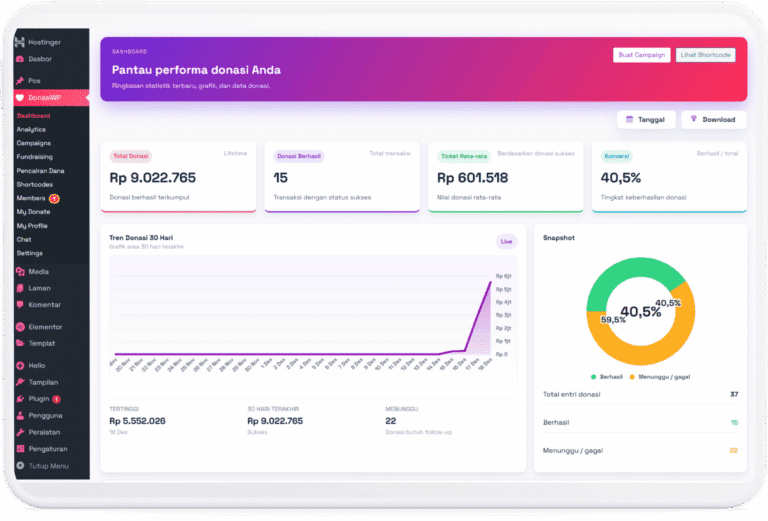Click the Lihat Shortcode button

(705, 55)
